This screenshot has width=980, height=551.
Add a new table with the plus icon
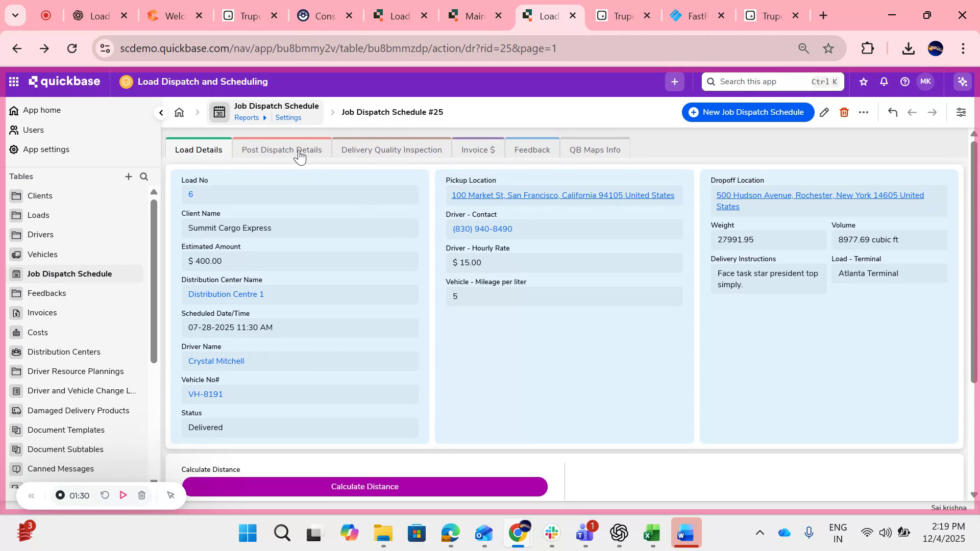[129, 177]
